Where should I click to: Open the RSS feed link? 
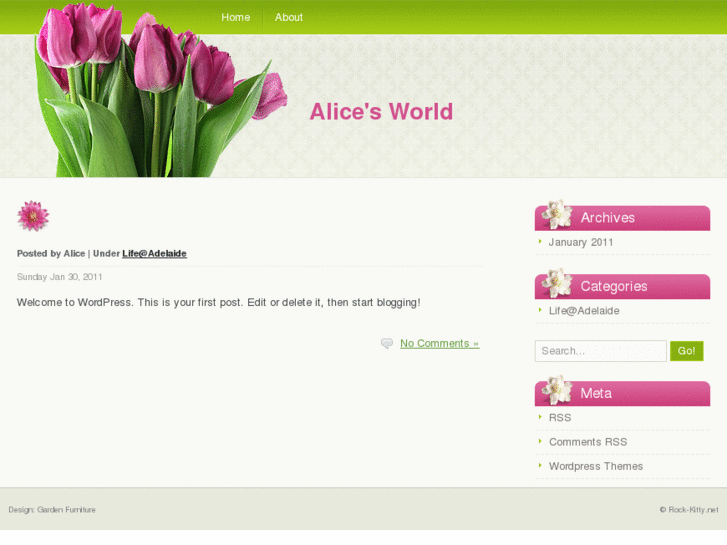[560, 417]
